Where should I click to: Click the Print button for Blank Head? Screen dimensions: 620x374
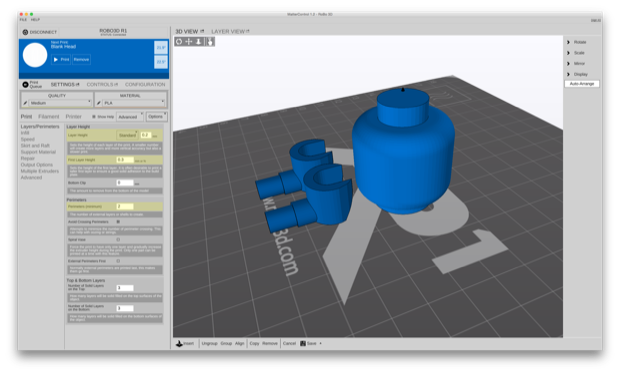61,59
